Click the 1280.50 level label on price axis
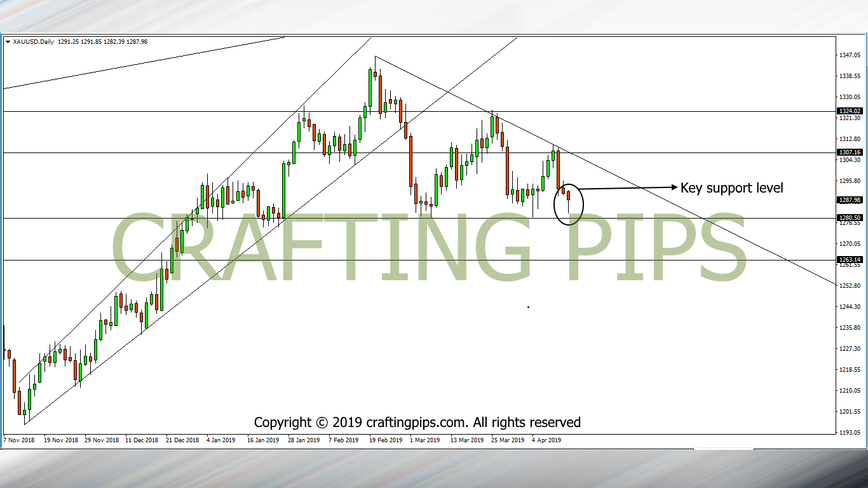 pos(850,217)
